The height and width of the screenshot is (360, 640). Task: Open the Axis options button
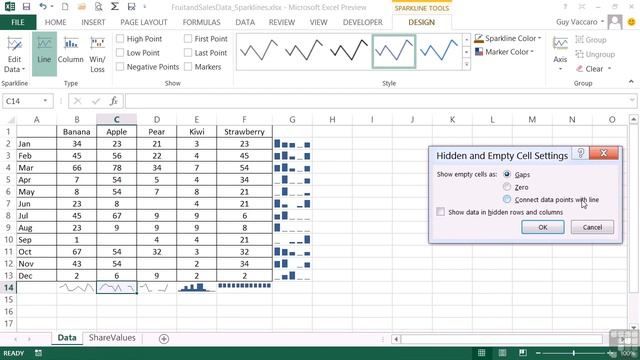point(560,54)
